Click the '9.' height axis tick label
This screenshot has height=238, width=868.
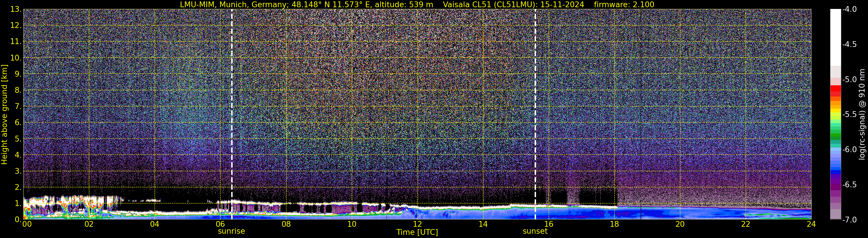(x=18, y=74)
